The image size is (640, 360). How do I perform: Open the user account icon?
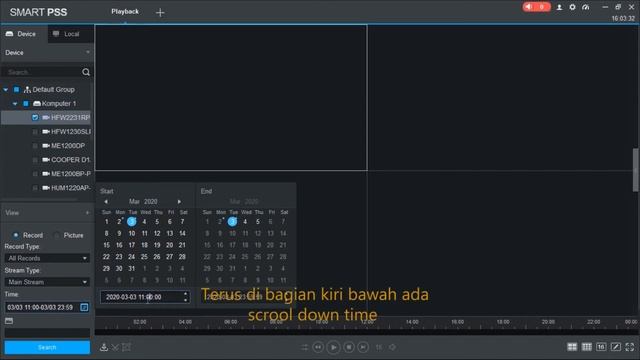tap(559, 7)
